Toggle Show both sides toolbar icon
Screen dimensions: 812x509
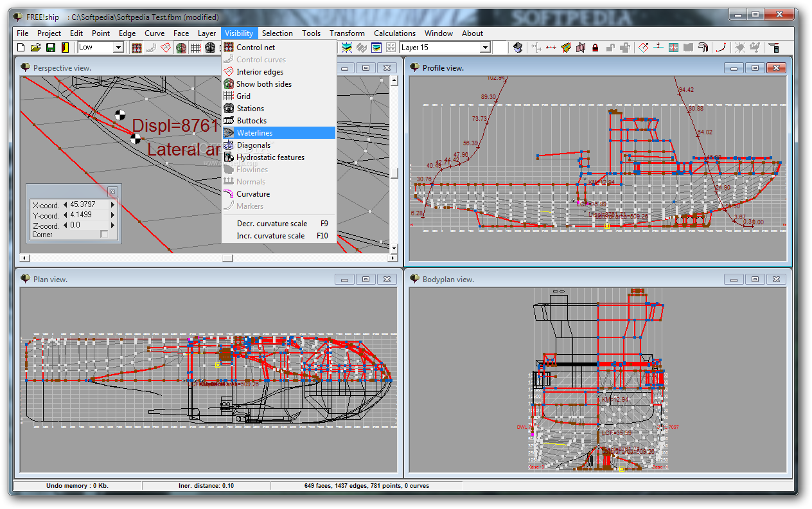(181, 48)
